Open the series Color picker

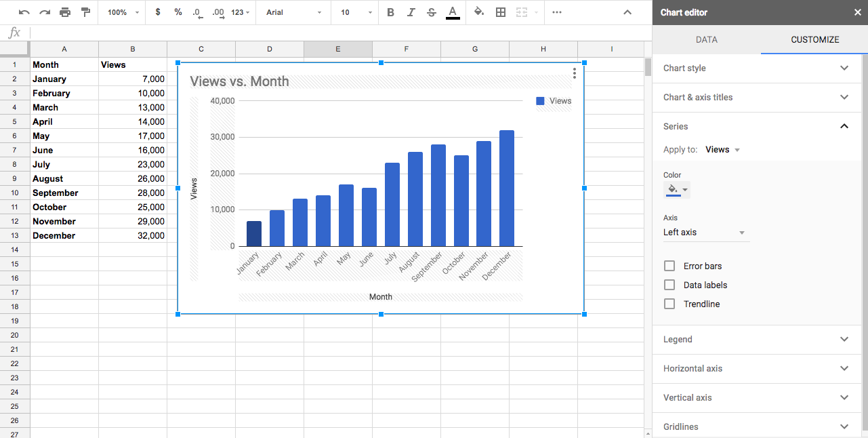click(x=677, y=190)
